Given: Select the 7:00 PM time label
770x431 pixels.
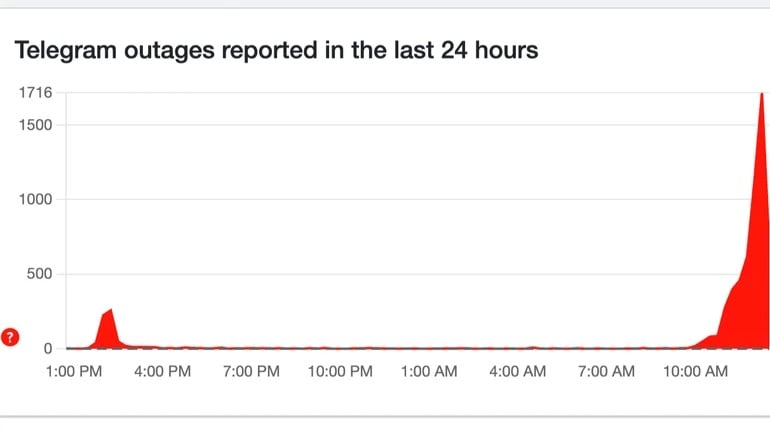Looking at the screenshot, I should tap(251, 372).
